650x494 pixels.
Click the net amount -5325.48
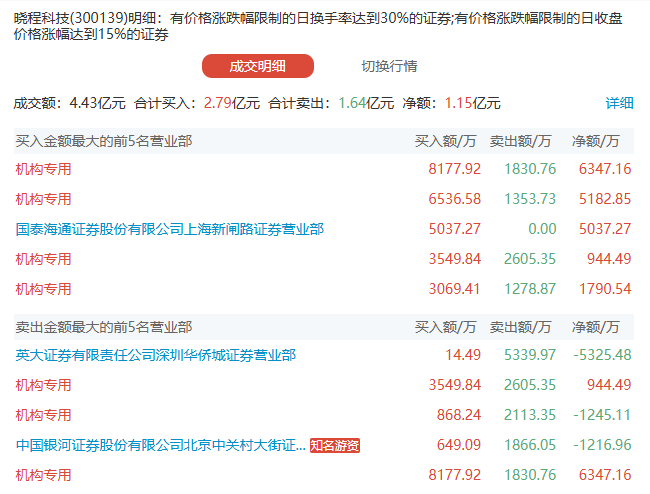point(602,355)
